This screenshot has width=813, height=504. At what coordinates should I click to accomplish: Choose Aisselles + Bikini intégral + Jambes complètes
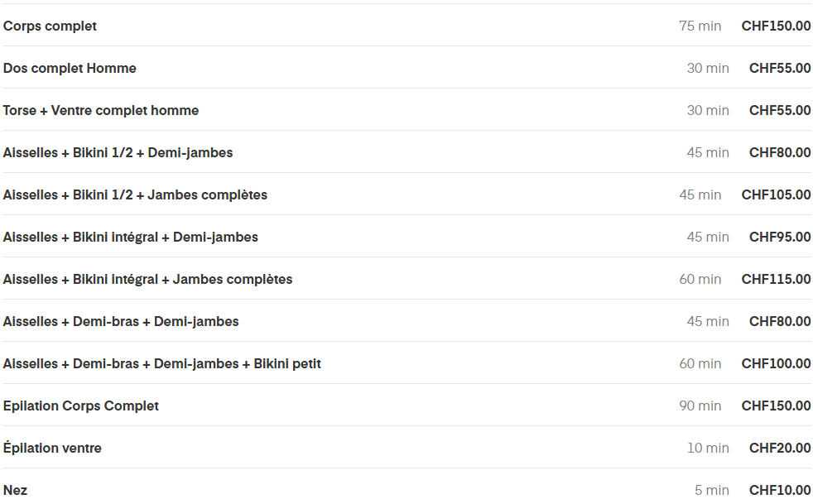(x=147, y=279)
